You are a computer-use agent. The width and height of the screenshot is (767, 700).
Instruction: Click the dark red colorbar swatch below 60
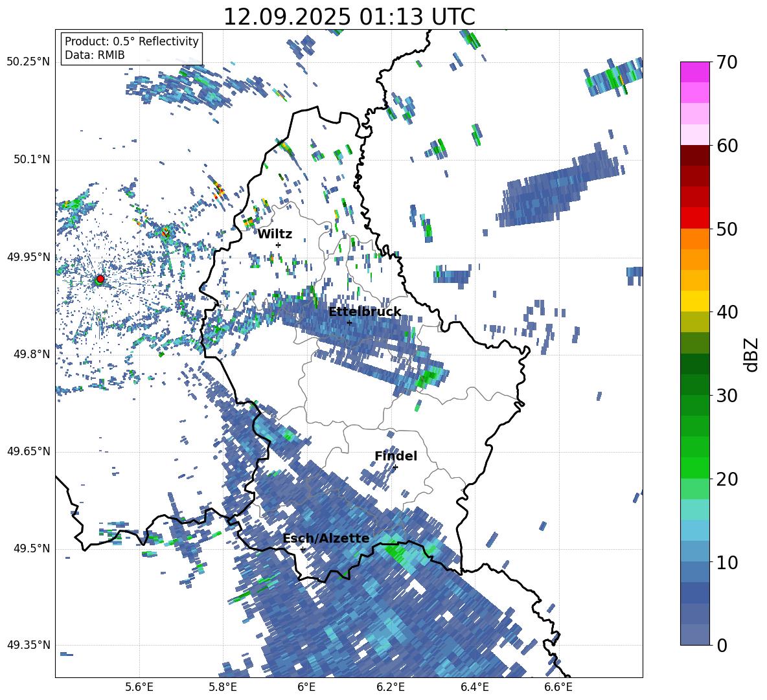point(695,155)
